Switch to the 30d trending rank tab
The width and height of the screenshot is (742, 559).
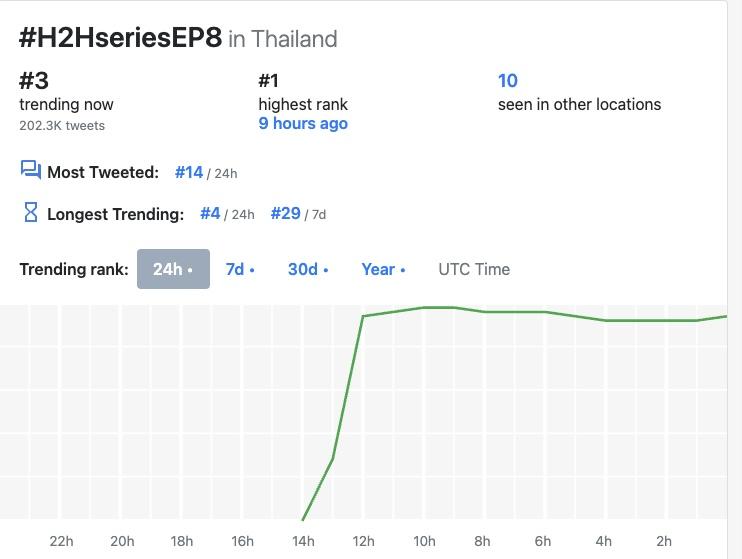[308, 269]
